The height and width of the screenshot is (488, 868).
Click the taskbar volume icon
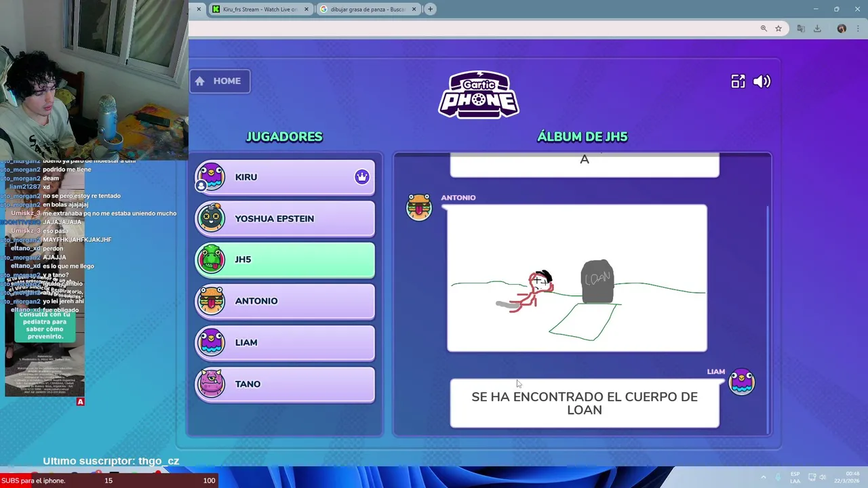click(823, 477)
